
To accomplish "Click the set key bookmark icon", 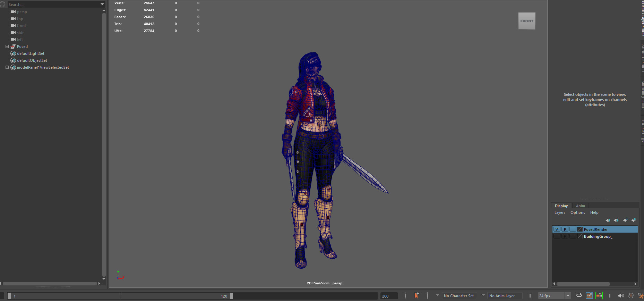I will tap(417, 295).
